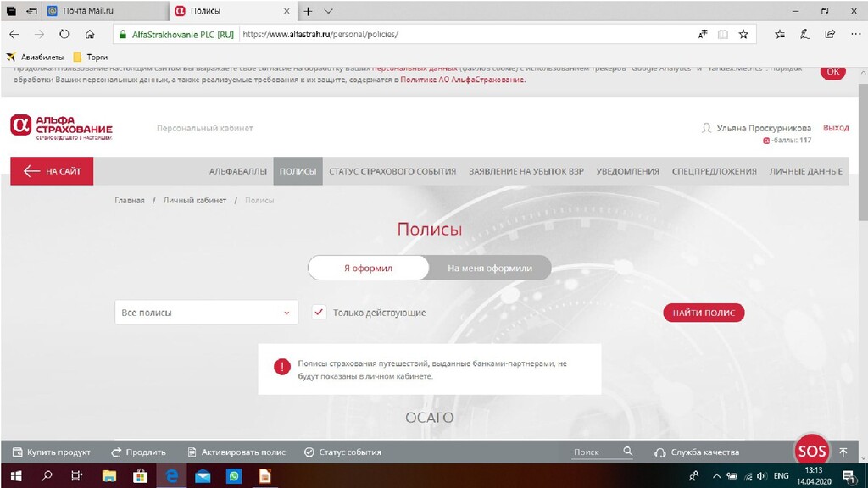Open browser settings ellipsis menu
This screenshot has width=868, height=488.
click(x=855, y=34)
